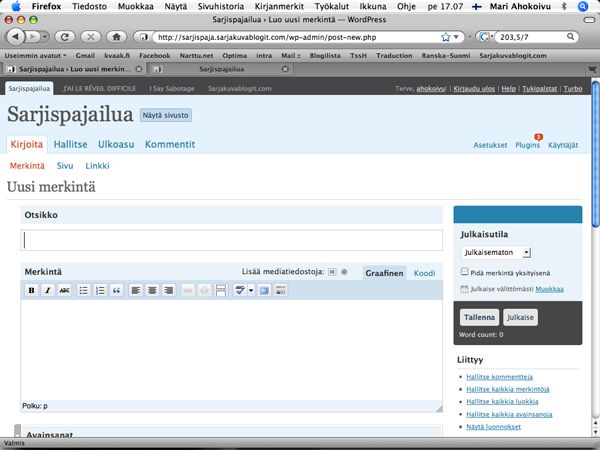This screenshot has height=450, width=600.
Task: Open the Plugins settings link
Action: tap(527, 145)
